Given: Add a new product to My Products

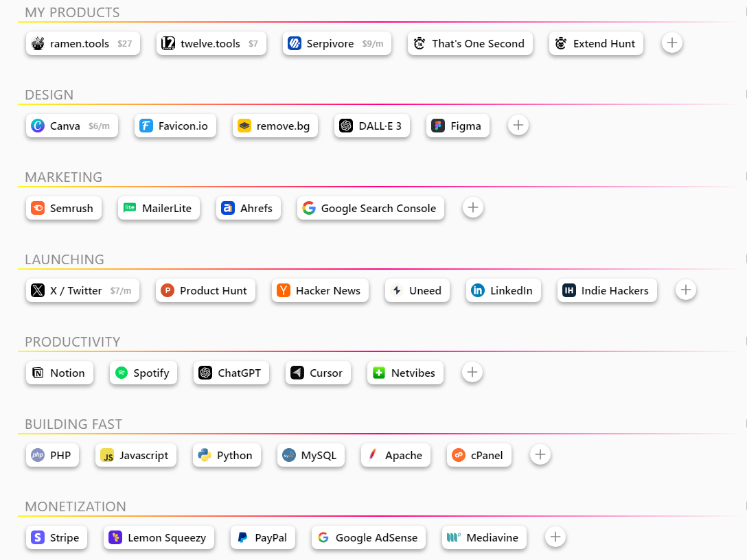Looking at the screenshot, I should pos(672,43).
